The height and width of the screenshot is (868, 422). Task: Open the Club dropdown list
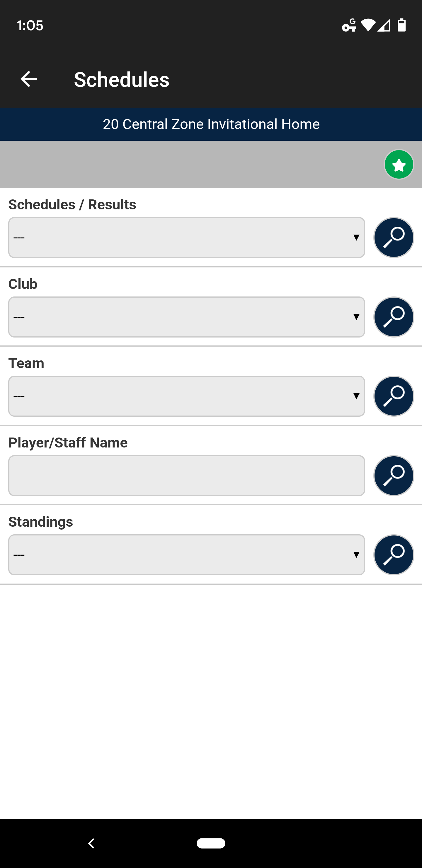pyautogui.click(x=187, y=317)
